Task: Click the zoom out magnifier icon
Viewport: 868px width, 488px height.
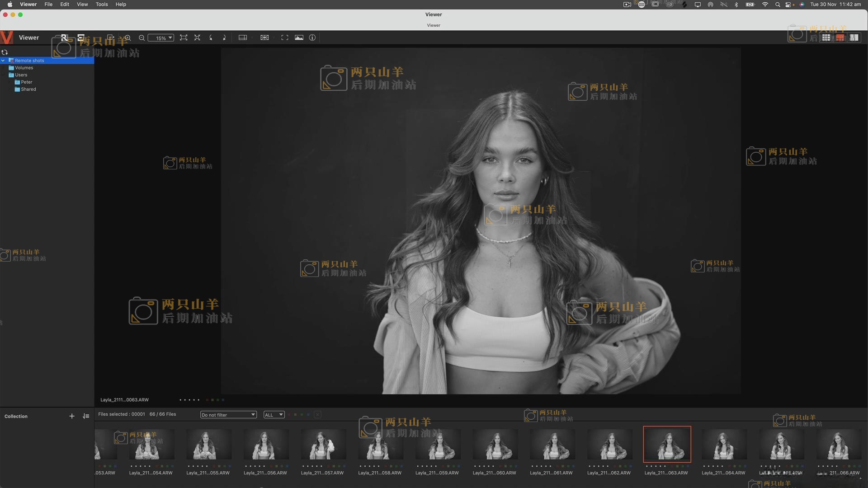Action: tap(142, 38)
